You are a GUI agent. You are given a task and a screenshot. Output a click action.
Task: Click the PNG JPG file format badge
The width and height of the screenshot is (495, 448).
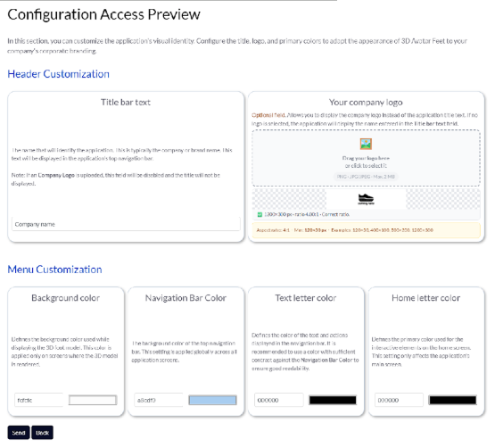(366, 177)
